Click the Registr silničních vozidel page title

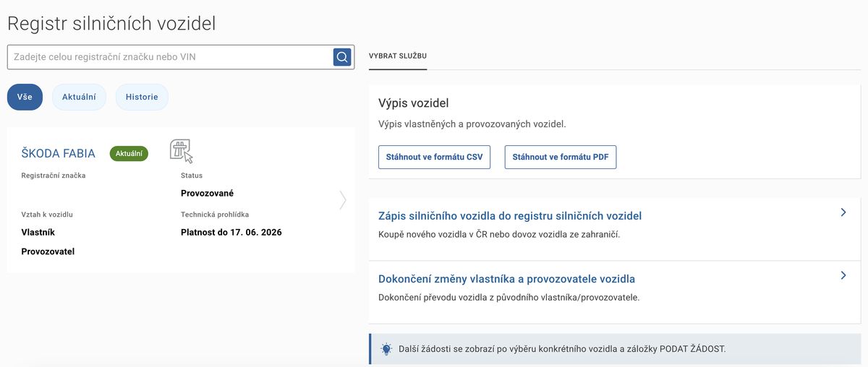click(111, 23)
